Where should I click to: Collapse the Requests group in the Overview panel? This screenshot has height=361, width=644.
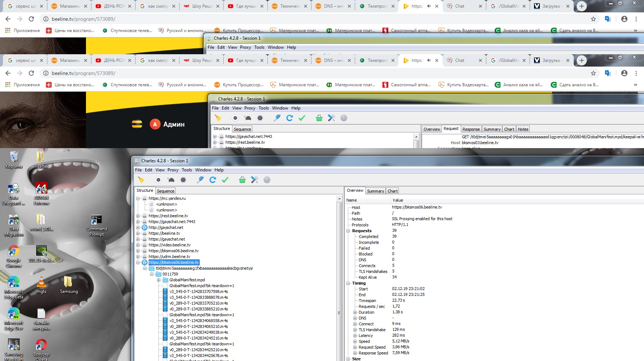(348, 231)
